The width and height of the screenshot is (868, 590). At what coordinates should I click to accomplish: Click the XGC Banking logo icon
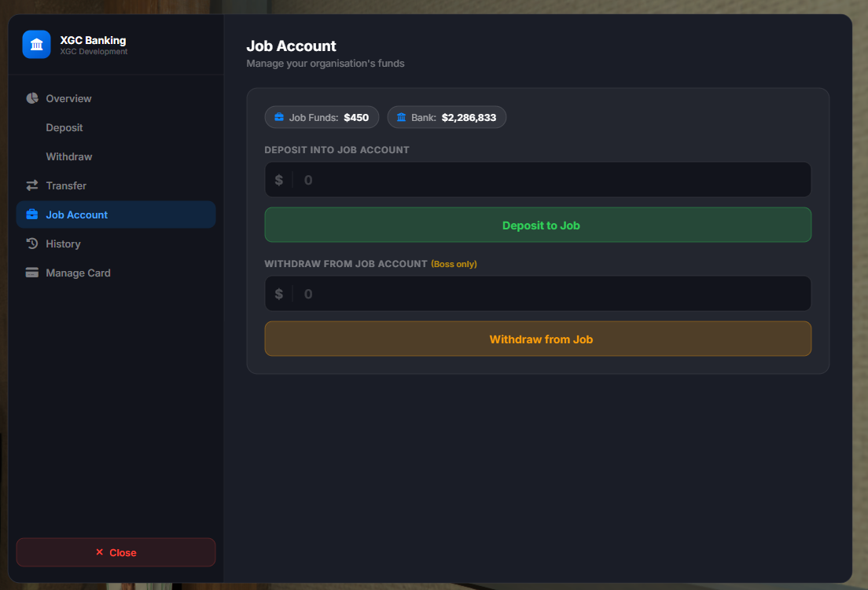(x=36, y=44)
